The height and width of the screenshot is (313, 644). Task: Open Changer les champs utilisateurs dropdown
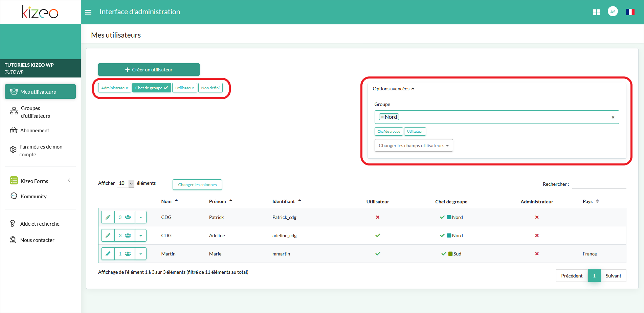pyautogui.click(x=414, y=146)
